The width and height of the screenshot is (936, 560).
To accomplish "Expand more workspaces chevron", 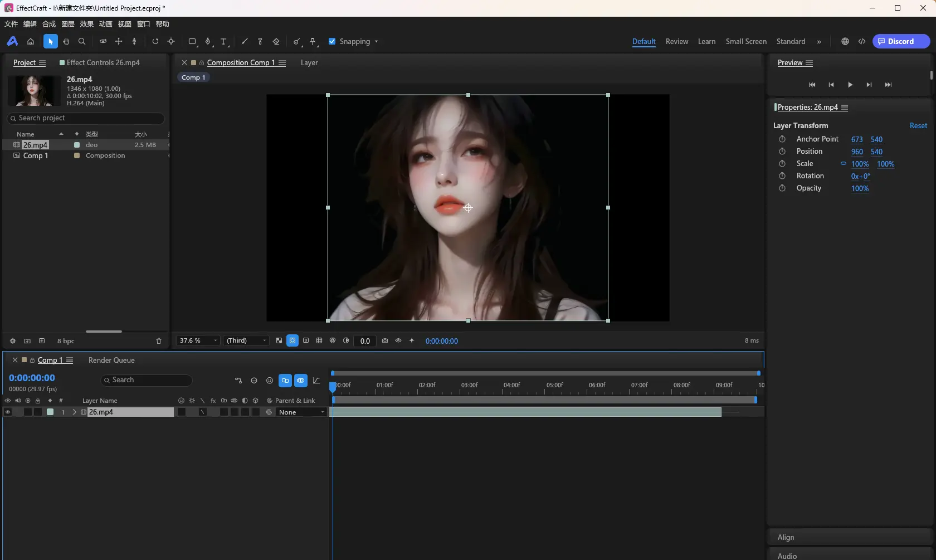I will pyautogui.click(x=819, y=42).
